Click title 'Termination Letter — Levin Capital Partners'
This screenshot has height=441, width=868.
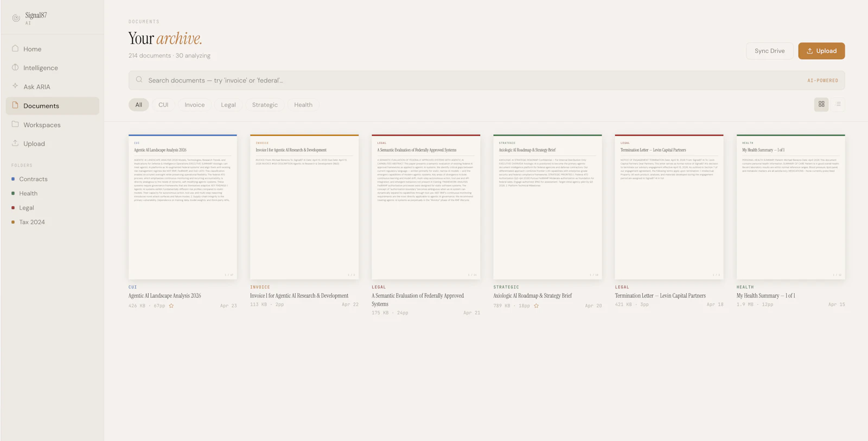click(x=660, y=296)
